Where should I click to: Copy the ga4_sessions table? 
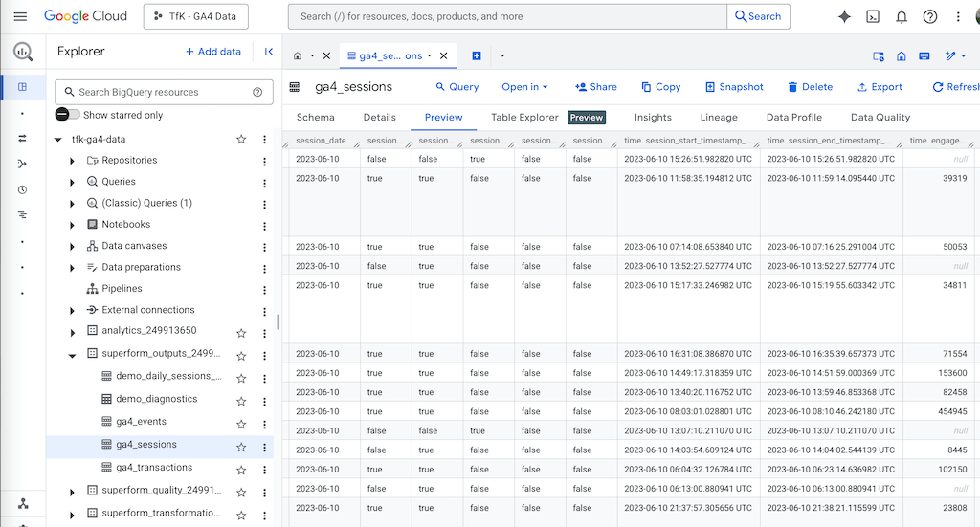(660, 87)
